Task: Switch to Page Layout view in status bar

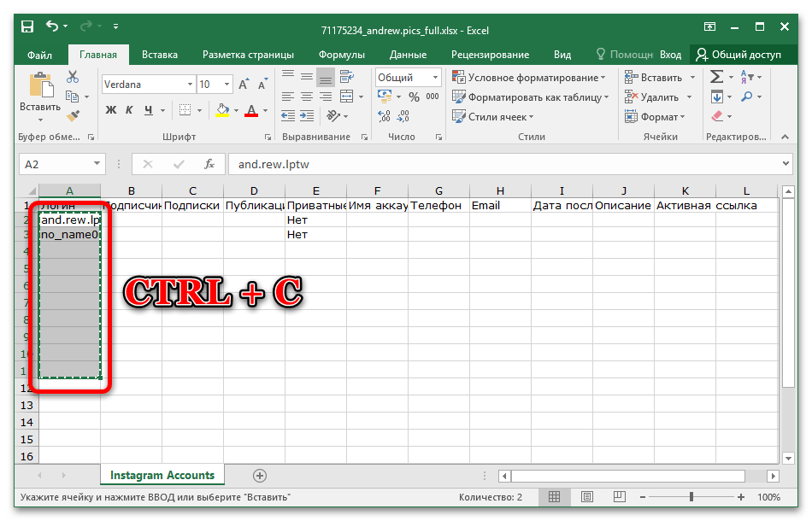Action: [586, 497]
